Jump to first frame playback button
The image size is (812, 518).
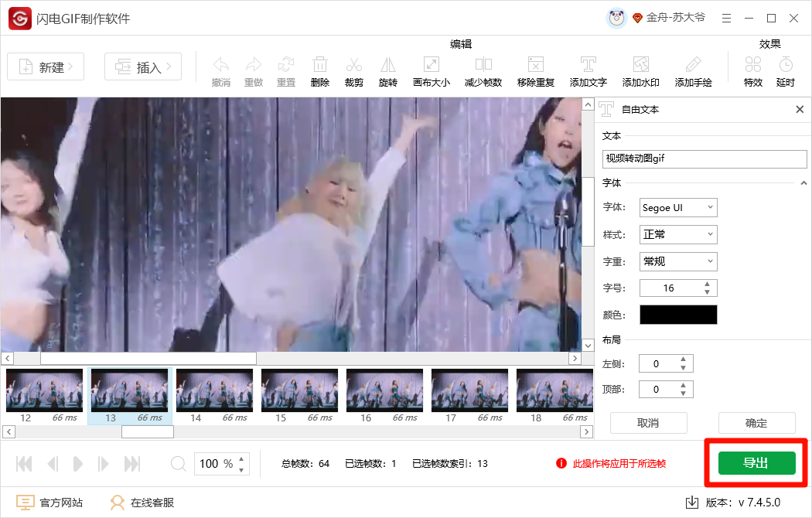coord(24,464)
